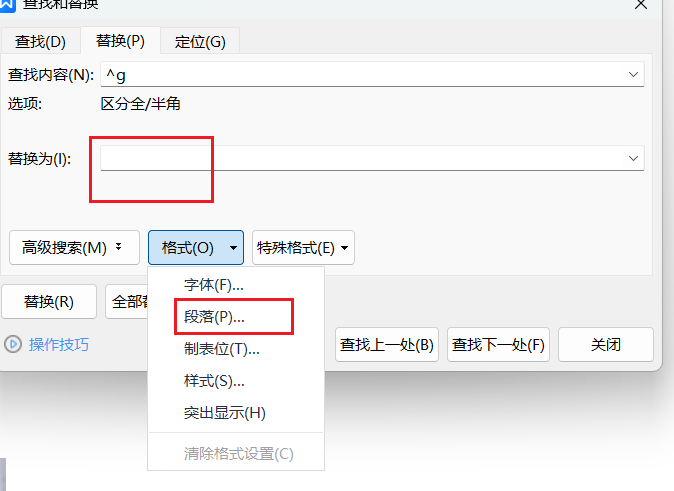The image size is (674, 491).
Task: Open the 操作技巧 tips link
Action: [59, 344]
